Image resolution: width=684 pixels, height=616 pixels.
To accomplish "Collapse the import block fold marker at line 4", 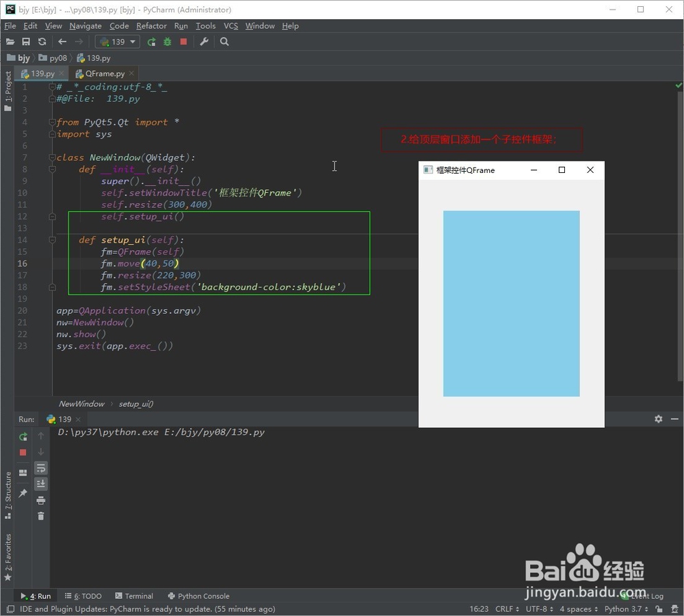I will click(x=53, y=122).
